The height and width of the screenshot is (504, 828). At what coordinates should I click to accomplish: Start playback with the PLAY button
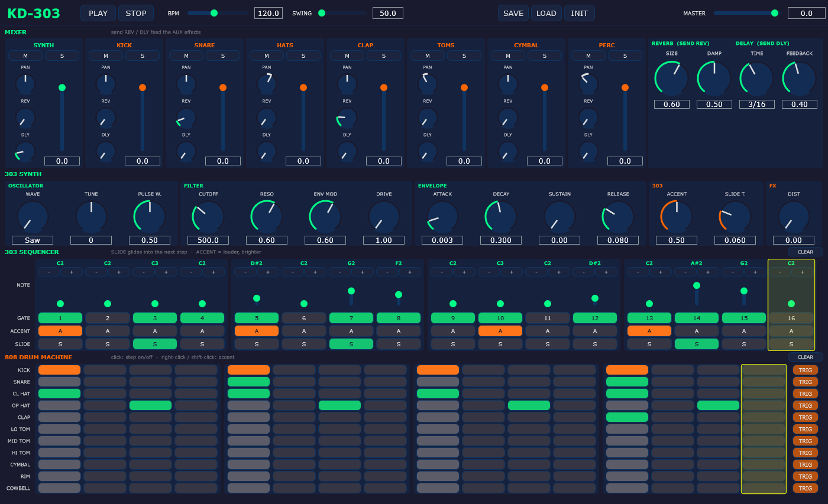pyautogui.click(x=98, y=13)
